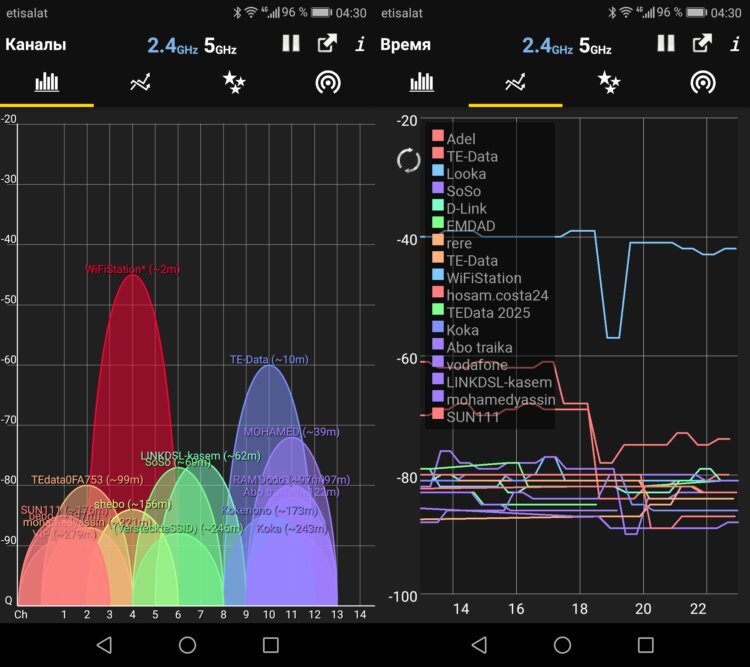Open star rating tab on Каналы screen
750x667 pixels.
[x=233, y=83]
